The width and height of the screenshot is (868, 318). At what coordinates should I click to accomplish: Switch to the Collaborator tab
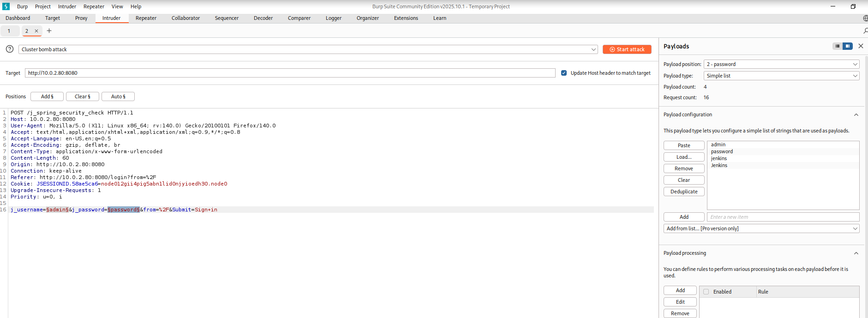coord(186,18)
